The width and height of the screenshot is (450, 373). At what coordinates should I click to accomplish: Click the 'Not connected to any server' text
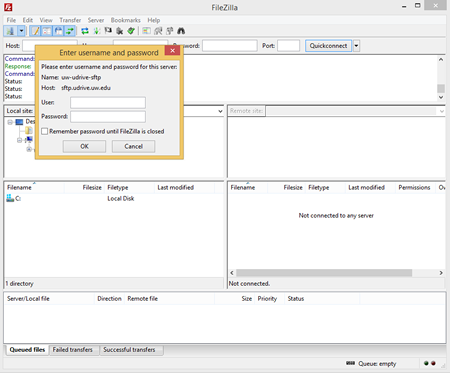click(336, 216)
